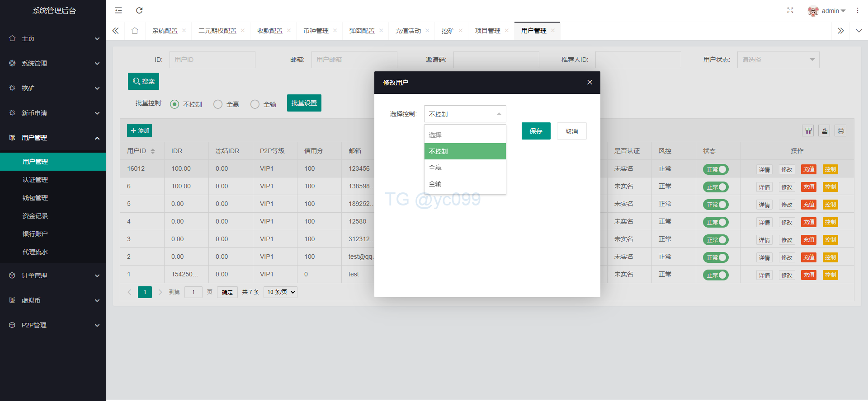The image size is (868, 401).
Task: Click the export table icon
Action: tap(825, 131)
